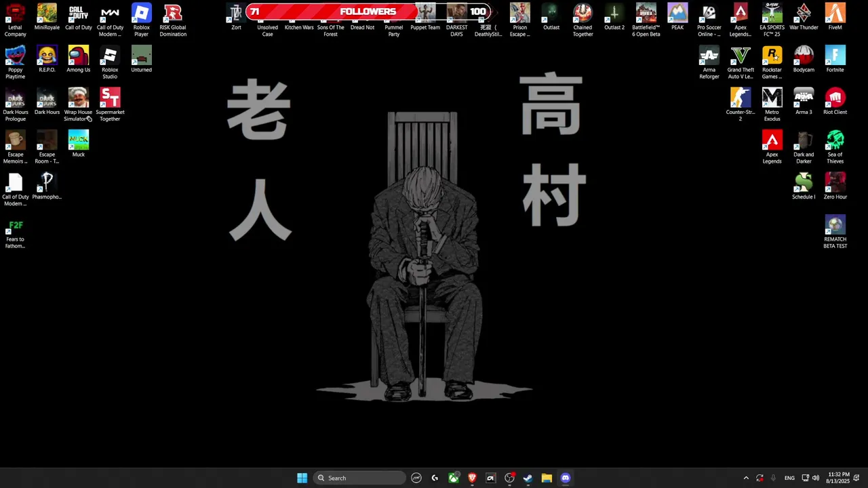Select the Among Us icon
The width and height of the screenshot is (868, 488).
78,60
